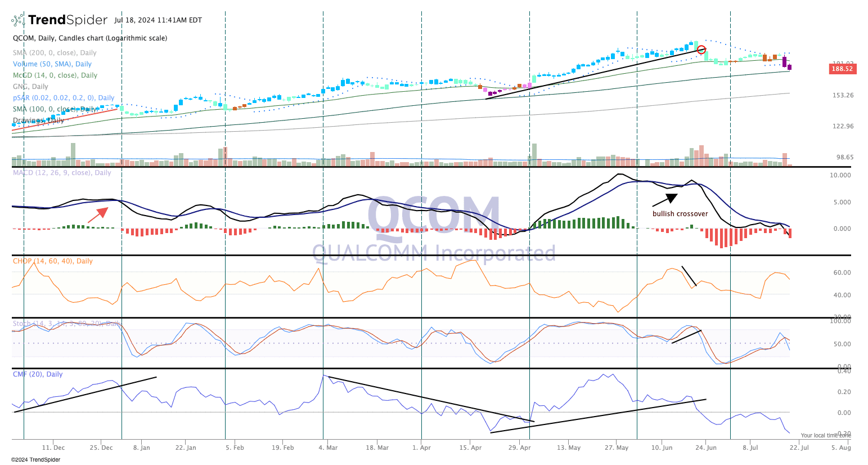Open the CHOP (14, 60, 40) indicator label

pyautogui.click(x=53, y=261)
